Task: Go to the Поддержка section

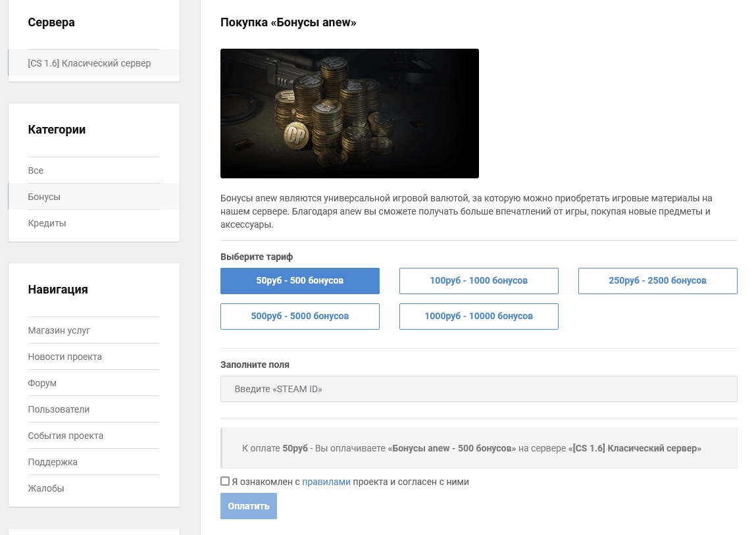Action: [53, 462]
